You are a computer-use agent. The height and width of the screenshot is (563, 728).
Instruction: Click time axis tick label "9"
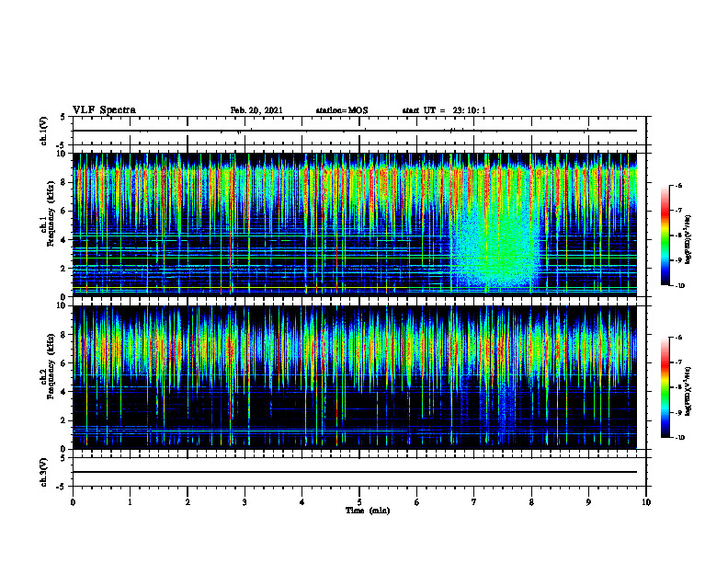point(588,502)
